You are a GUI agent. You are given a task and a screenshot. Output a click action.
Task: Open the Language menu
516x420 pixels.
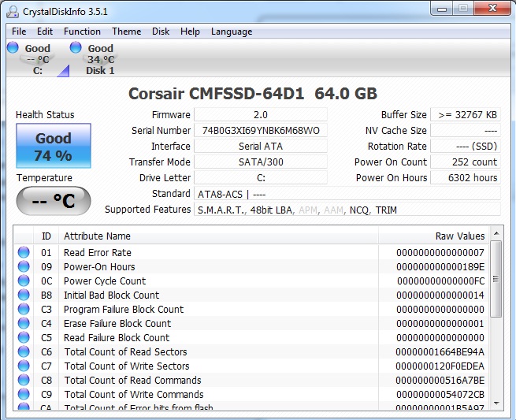click(x=232, y=32)
